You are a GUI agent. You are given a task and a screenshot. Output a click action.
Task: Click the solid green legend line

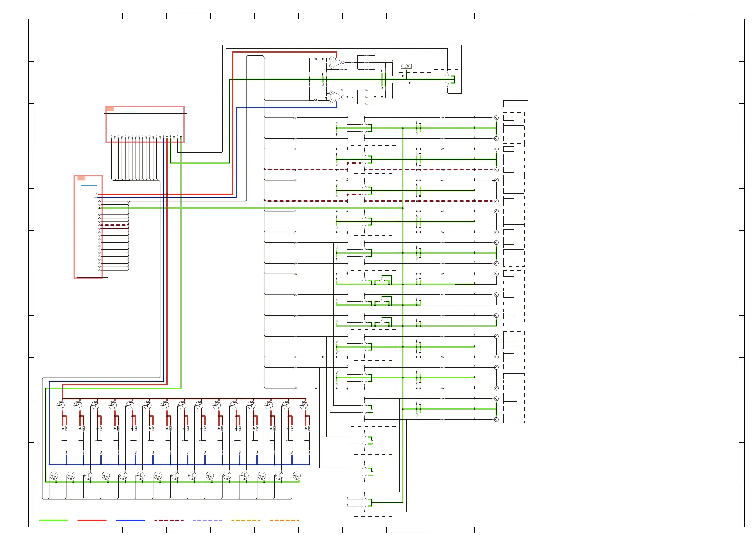[x=54, y=520]
